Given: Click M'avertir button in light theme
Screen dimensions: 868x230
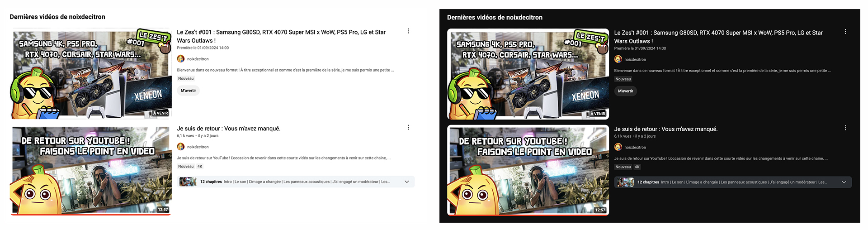Looking at the screenshot, I should tap(189, 91).
